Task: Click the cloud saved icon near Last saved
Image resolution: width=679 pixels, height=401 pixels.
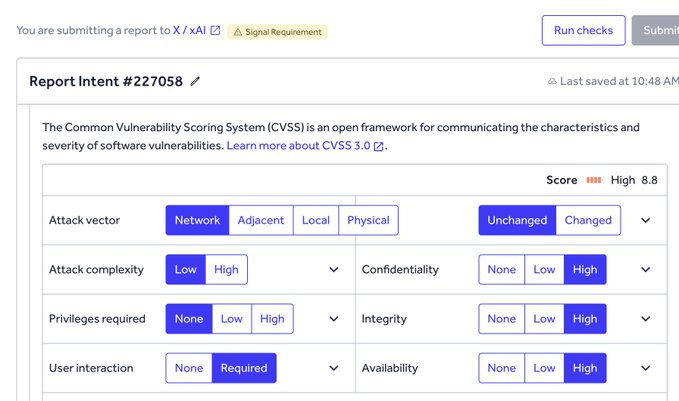Action: tap(552, 81)
